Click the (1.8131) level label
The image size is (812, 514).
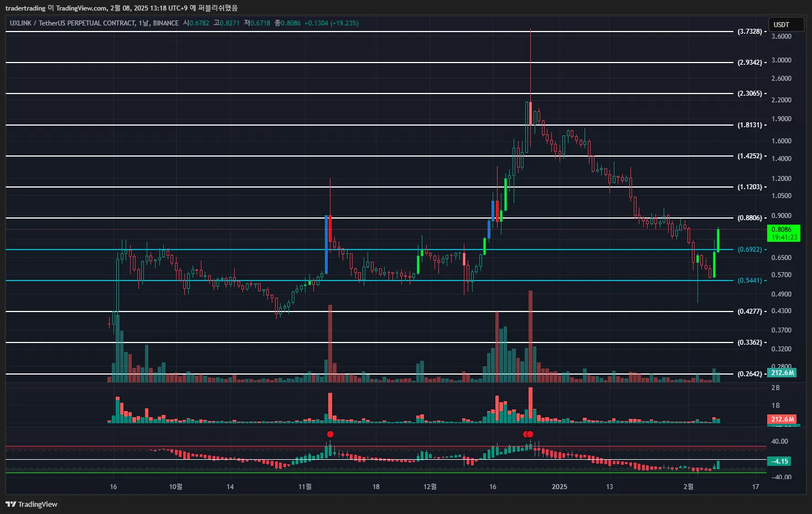[749, 125]
